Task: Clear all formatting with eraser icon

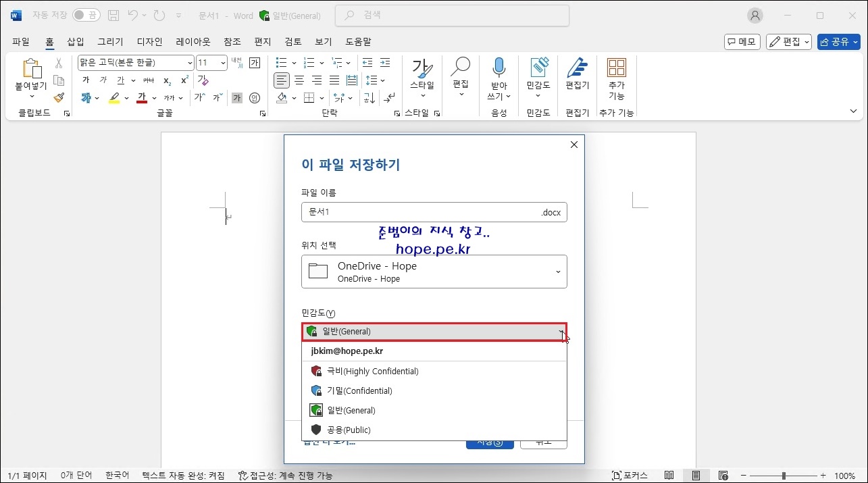Action: (203, 80)
